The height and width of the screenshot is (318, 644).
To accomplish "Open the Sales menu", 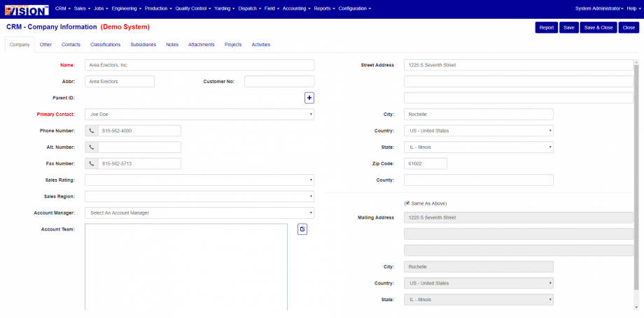I will pos(82,8).
